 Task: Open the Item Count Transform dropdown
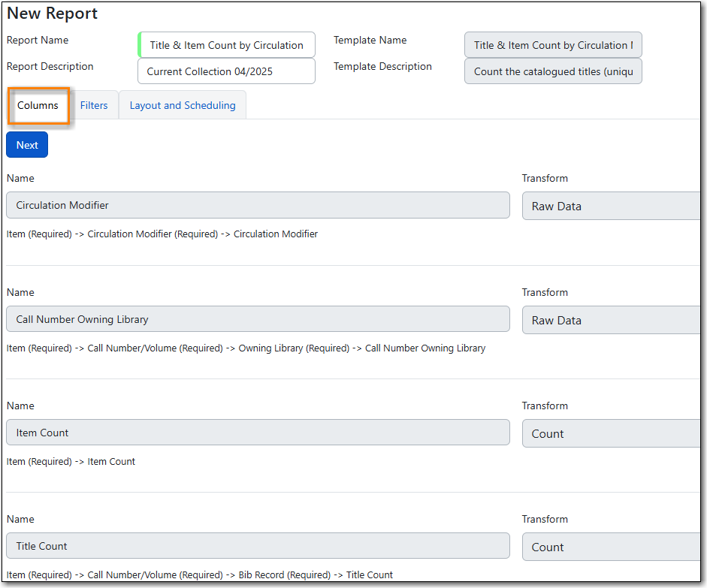[x=611, y=433]
